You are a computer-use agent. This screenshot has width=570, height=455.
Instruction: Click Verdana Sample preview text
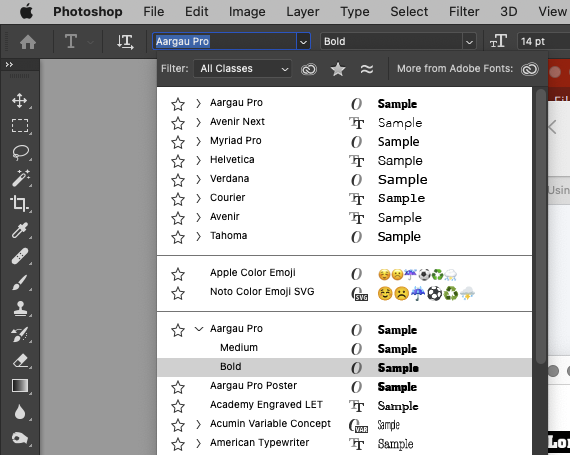402,180
